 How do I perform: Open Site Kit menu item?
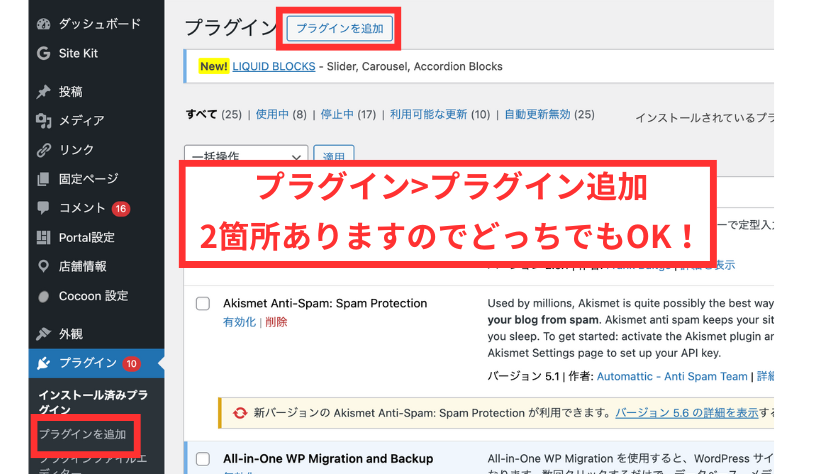pyautogui.click(x=78, y=53)
